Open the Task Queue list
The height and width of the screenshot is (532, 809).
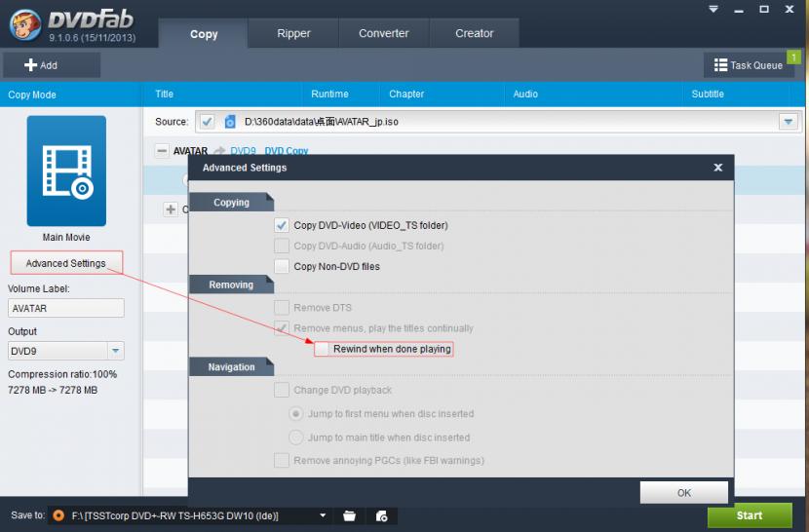(749, 65)
